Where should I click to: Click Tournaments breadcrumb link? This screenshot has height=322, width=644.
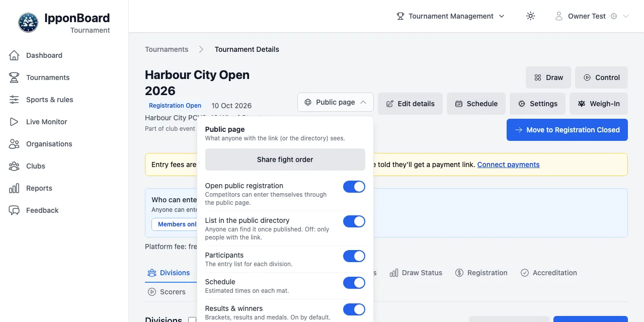[167, 49]
